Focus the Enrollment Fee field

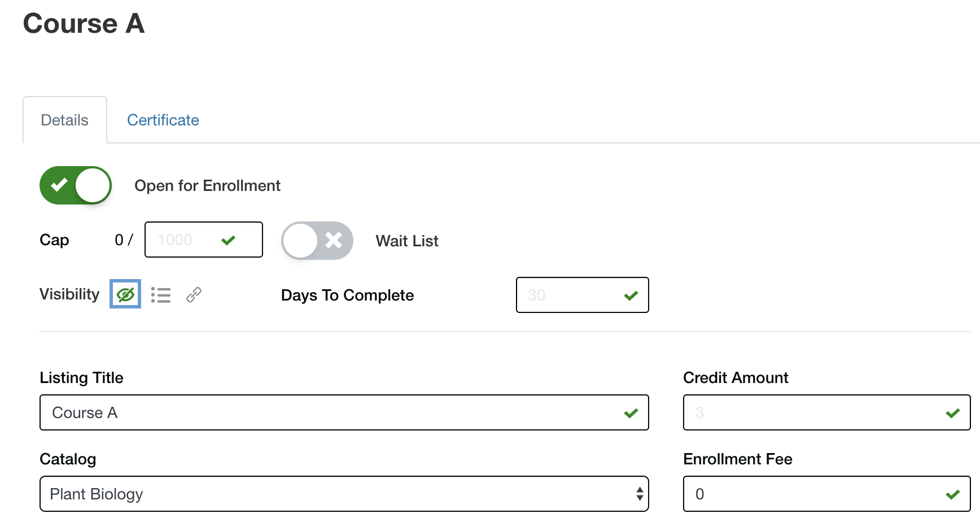(x=813, y=494)
